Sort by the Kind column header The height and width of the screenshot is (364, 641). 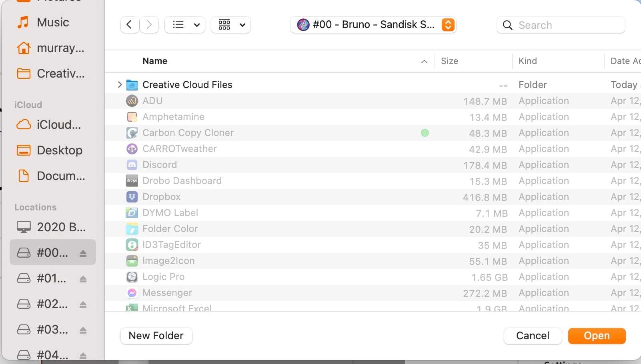pos(528,61)
